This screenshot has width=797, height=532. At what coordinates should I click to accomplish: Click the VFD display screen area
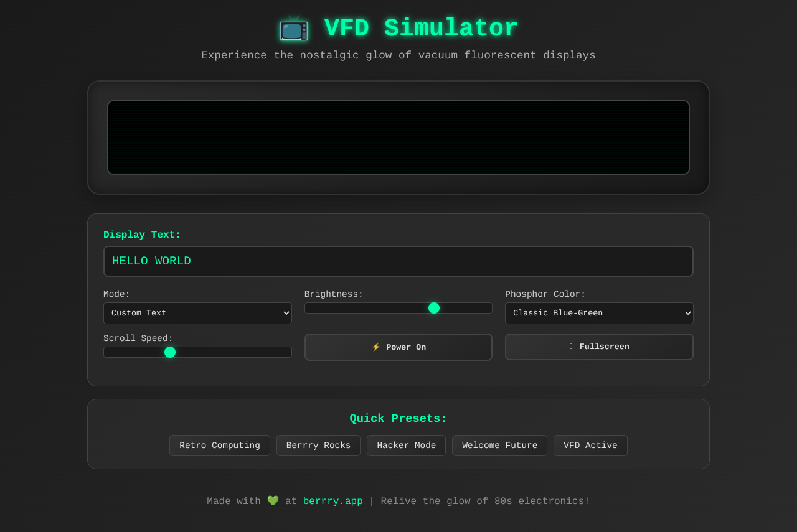pos(398,137)
